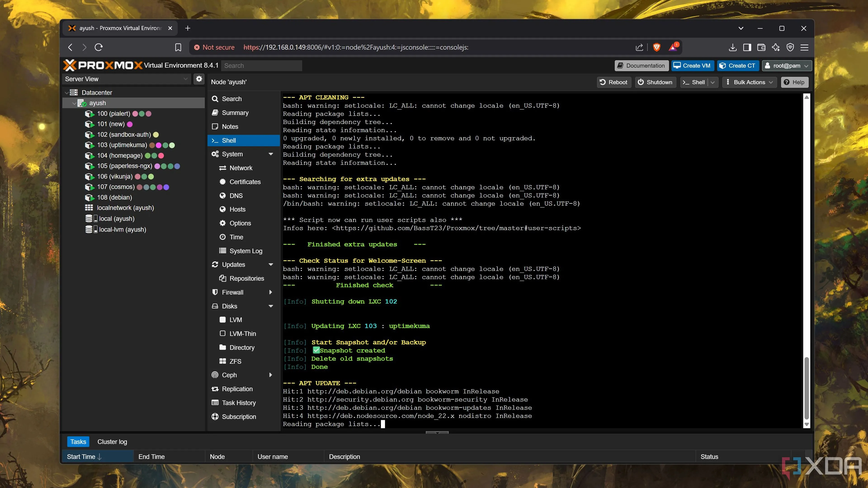Click the local (ayush) storage icon
This screenshot has width=868, height=488.
[91, 218]
